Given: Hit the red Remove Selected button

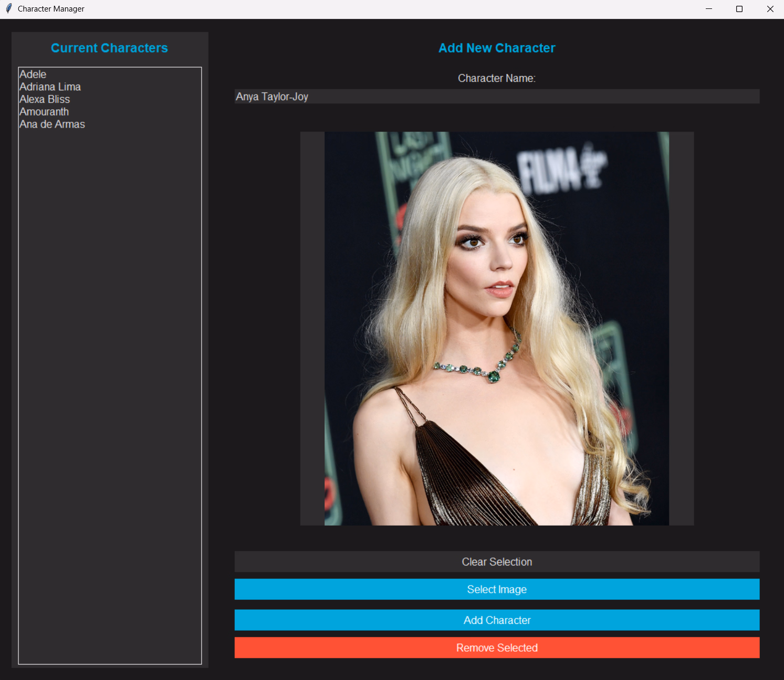Looking at the screenshot, I should click(x=496, y=647).
